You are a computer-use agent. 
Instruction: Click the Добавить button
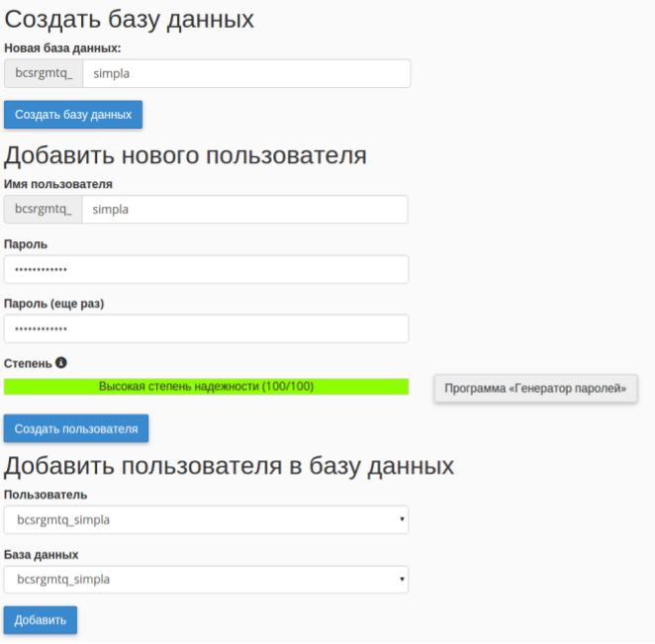point(41,620)
